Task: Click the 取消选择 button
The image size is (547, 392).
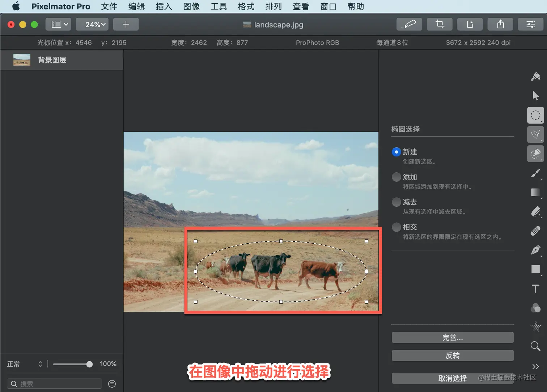Action: 453,378
